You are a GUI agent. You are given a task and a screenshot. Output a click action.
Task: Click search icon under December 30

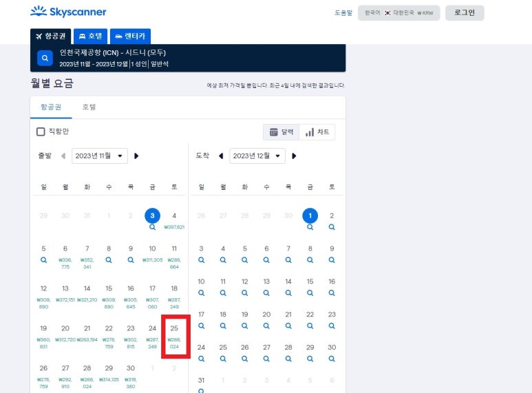[332, 359]
